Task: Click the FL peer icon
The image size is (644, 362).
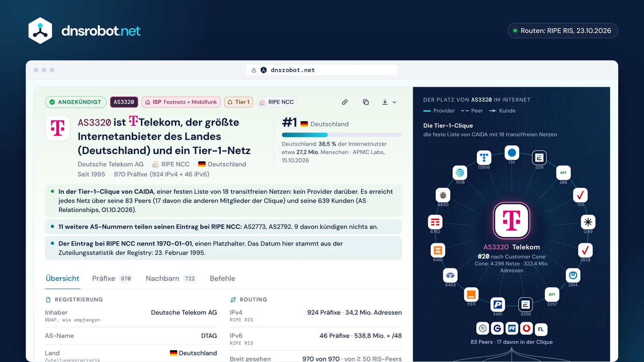Action: point(541,329)
